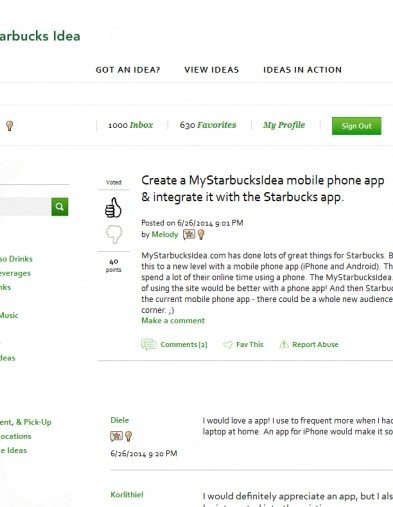Click the badge icon under Diele
This screenshot has height=507, width=393.
click(x=116, y=436)
